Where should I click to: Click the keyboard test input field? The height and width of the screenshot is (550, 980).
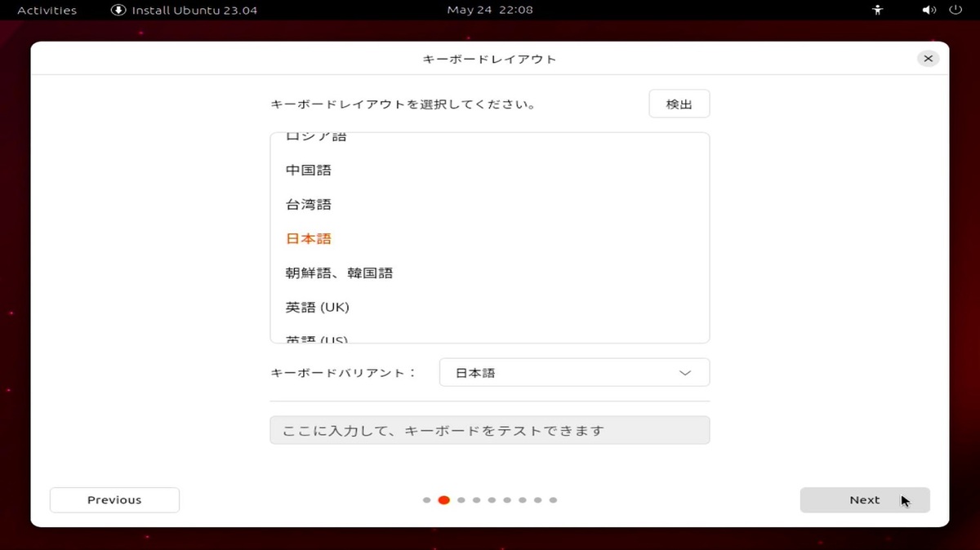pyautogui.click(x=490, y=431)
